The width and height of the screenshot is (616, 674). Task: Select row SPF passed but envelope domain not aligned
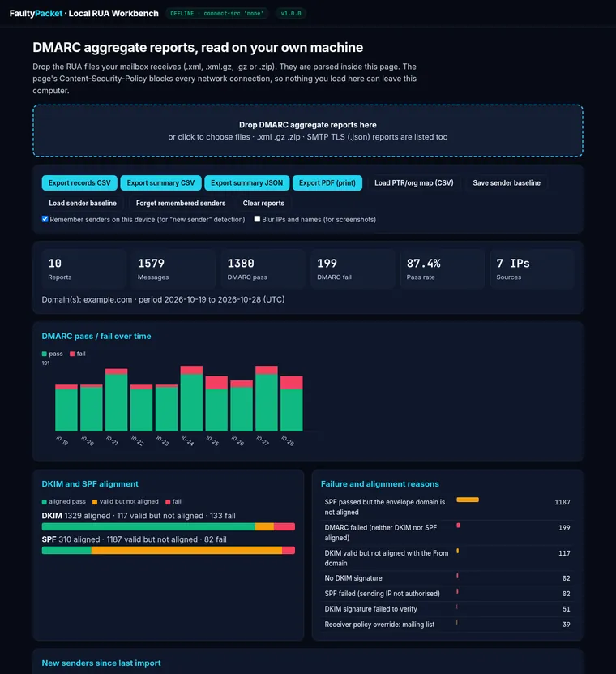[447, 507]
